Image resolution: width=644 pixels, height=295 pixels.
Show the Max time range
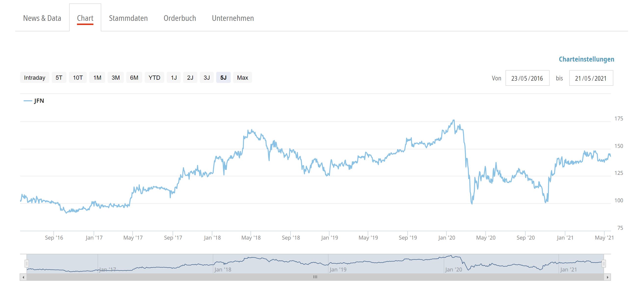tap(242, 78)
